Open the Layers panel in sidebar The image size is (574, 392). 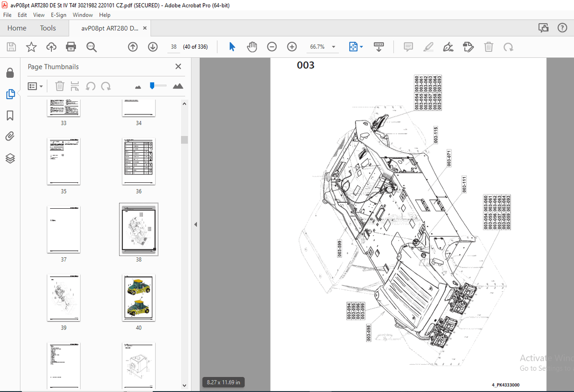pos(10,158)
